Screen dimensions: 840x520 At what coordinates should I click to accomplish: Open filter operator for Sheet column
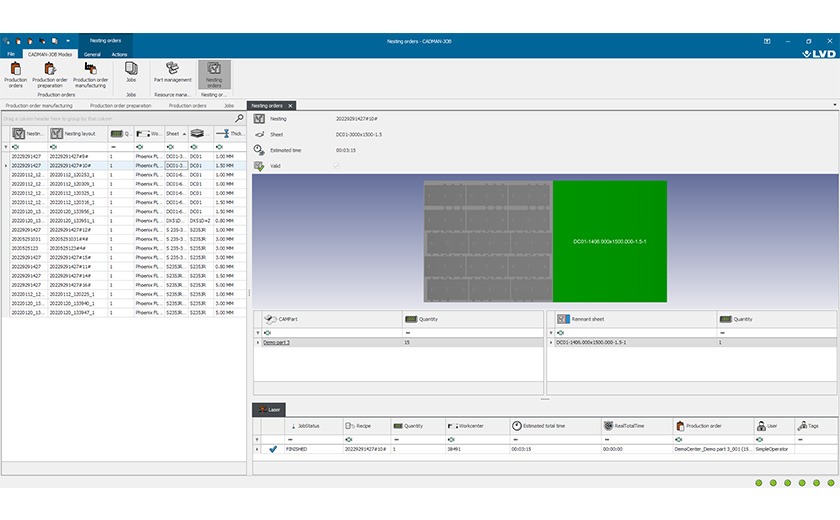click(170, 147)
